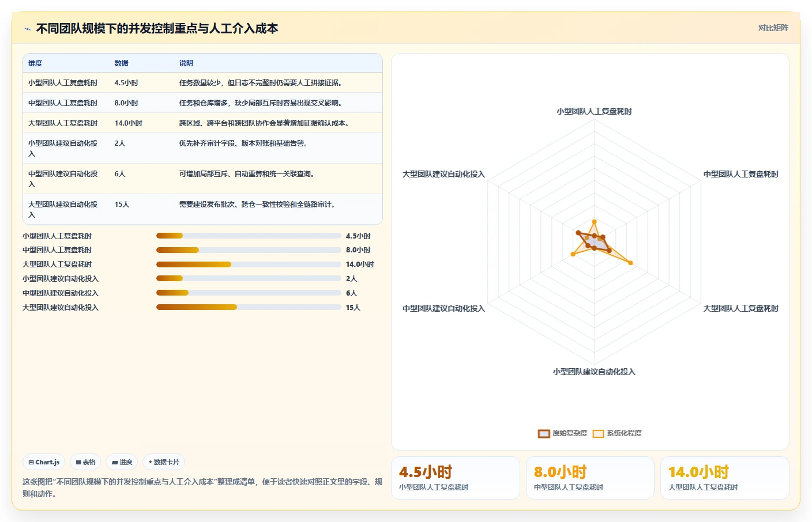The height and width of the screenshot is (522, 812).
Task: Click the 进度 tag chip
Action: 122,462
